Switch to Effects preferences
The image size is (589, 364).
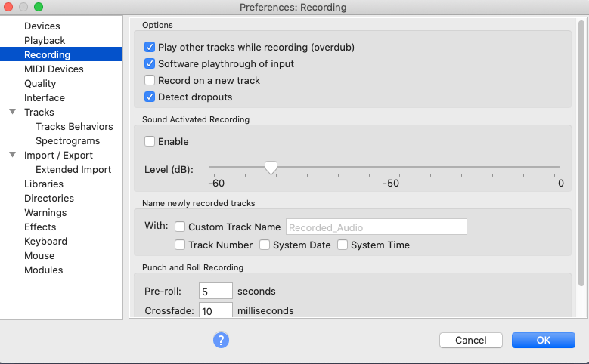(40, 227)
